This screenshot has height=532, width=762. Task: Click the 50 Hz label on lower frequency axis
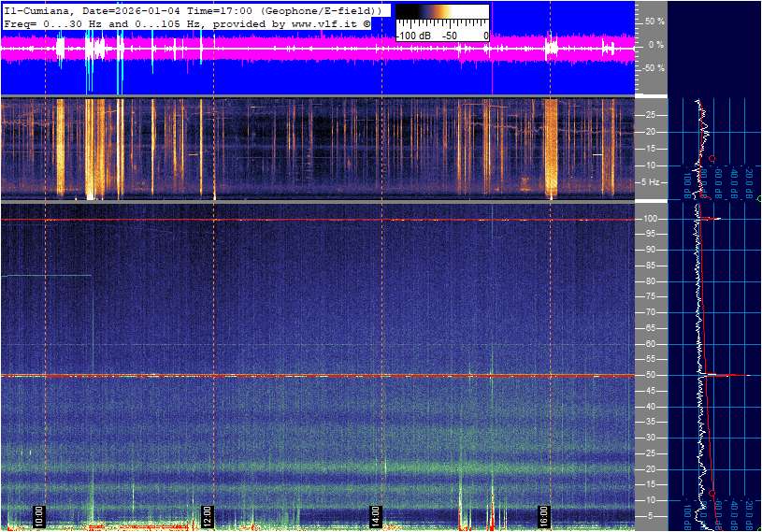pos(651,376)
